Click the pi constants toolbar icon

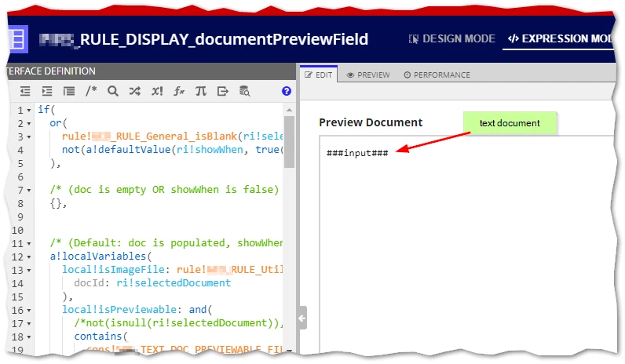point(201,91)
